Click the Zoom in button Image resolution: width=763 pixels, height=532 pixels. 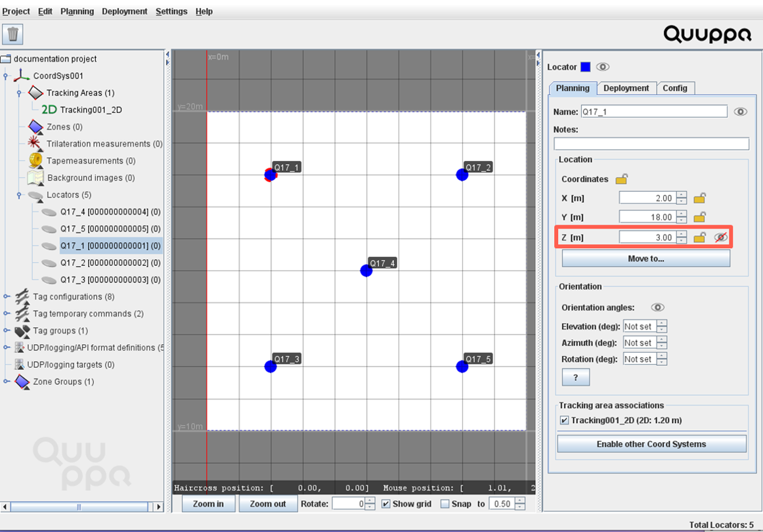(208, 504)
